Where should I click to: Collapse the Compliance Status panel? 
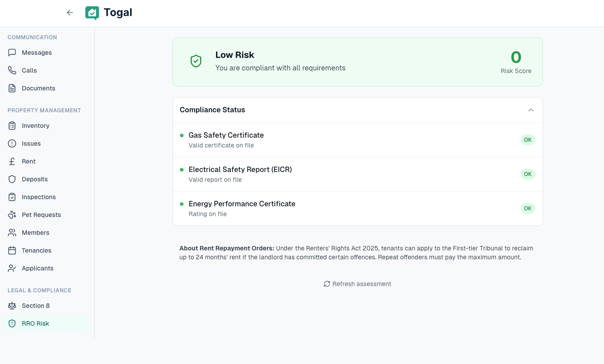point(531,110)
